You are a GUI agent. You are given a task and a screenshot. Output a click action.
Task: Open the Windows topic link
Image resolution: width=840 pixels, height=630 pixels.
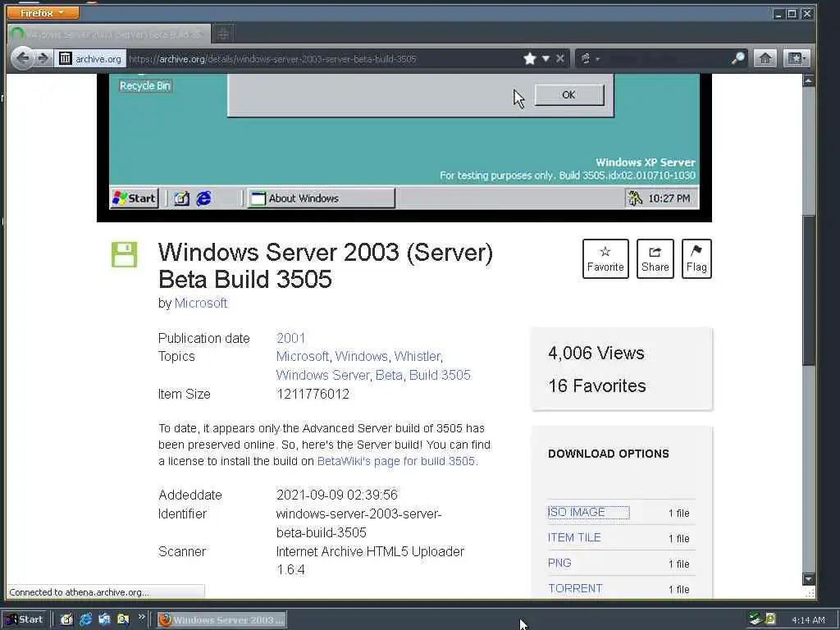click(362, 356)
